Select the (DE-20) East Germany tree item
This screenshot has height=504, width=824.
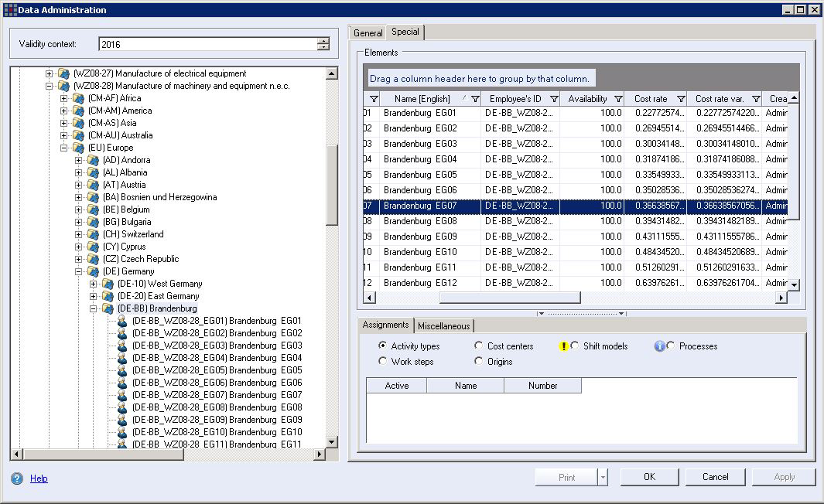(x=158, y=296)
